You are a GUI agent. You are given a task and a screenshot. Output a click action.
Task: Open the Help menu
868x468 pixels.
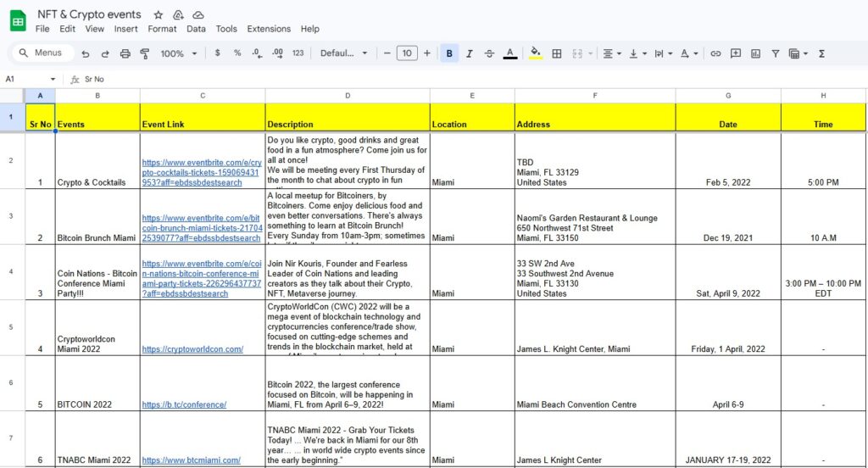[310, 29]
